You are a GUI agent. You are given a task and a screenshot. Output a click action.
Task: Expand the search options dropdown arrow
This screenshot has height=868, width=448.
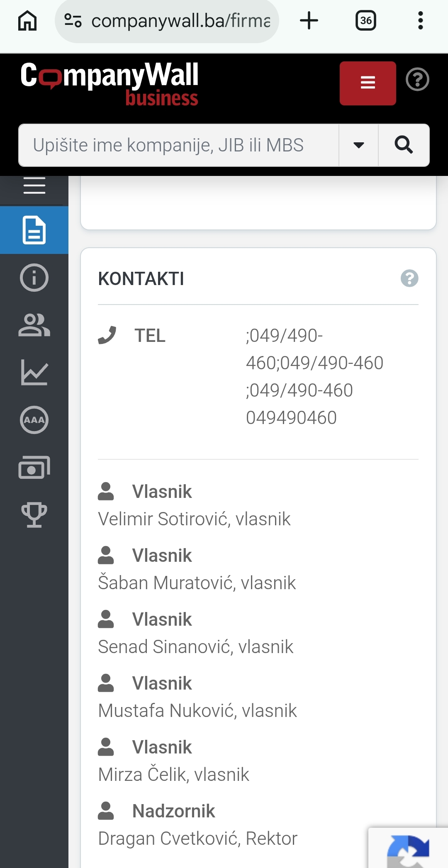tap(359, 145)
